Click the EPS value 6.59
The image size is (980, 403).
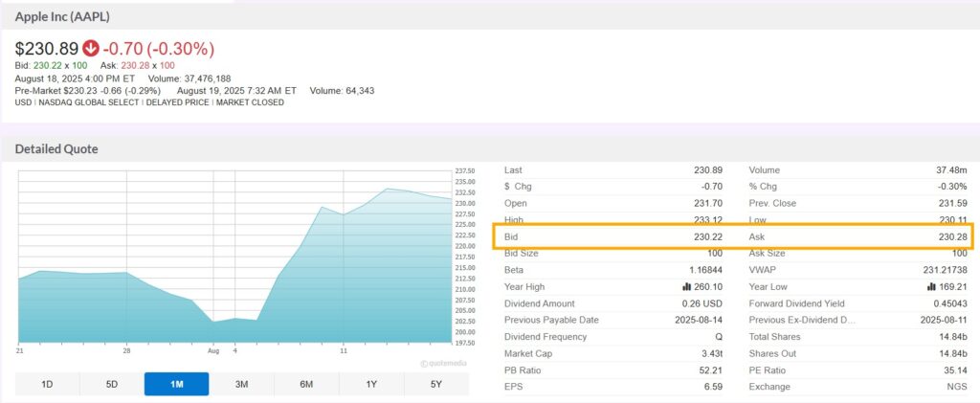(713, 387)
